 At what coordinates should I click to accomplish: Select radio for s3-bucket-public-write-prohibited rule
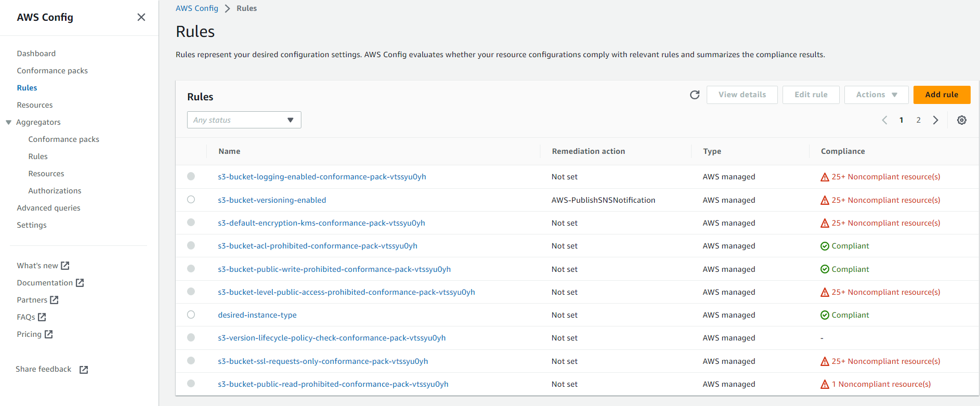click(191, 269)
